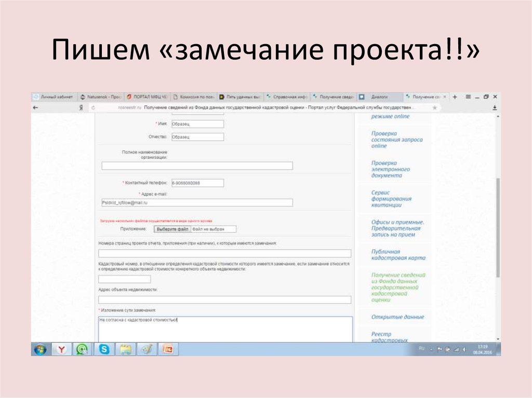The width and height of the screenshot is (532, 398).
Task: Launch Skype from the taskbar
Action: [x=104, y=350]
